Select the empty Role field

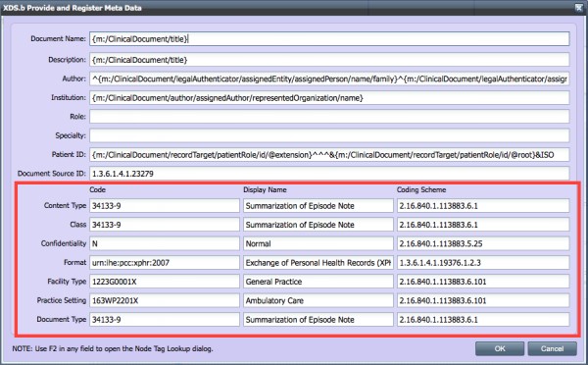329,117
